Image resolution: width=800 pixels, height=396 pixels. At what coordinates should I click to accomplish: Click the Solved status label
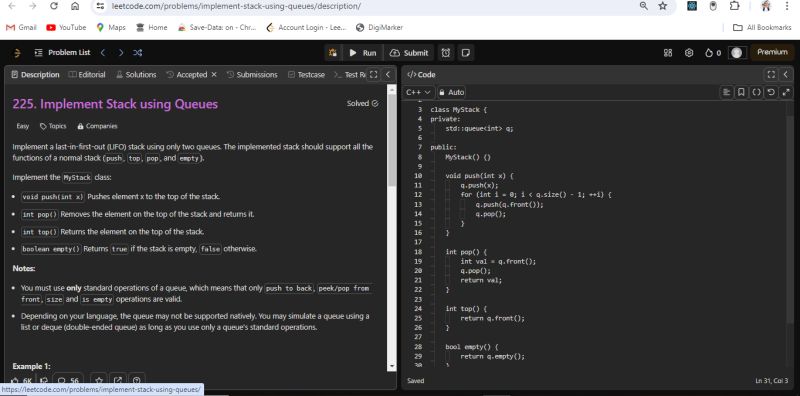(363, 104)
